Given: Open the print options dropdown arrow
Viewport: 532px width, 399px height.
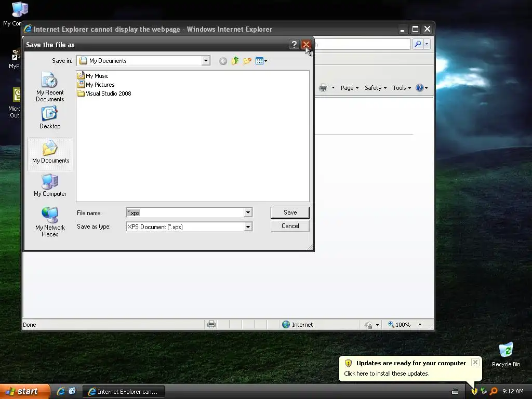Looking at the screenshot, I should point(333,88).
